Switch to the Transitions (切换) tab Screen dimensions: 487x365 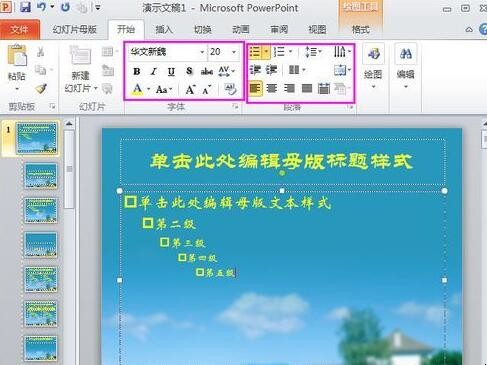[x=202, y=30]
